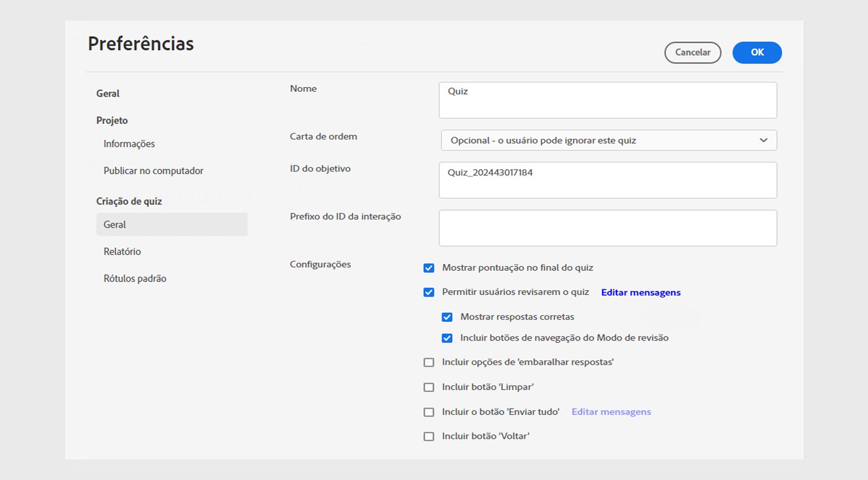Check the Incluir botão 'Limpar' box
The height and width of the screenshot is (480, 868).
click(x=429, y=387)
